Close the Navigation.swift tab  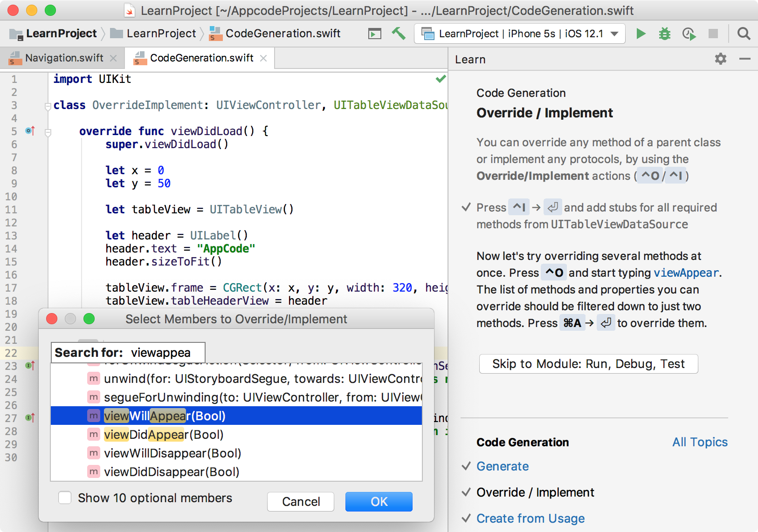(x=113, y=58)
